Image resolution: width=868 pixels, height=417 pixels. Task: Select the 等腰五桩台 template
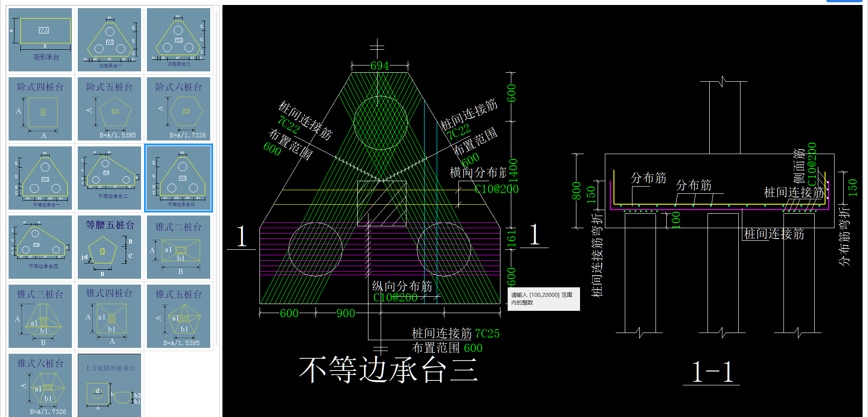click(x=109, y=247)
